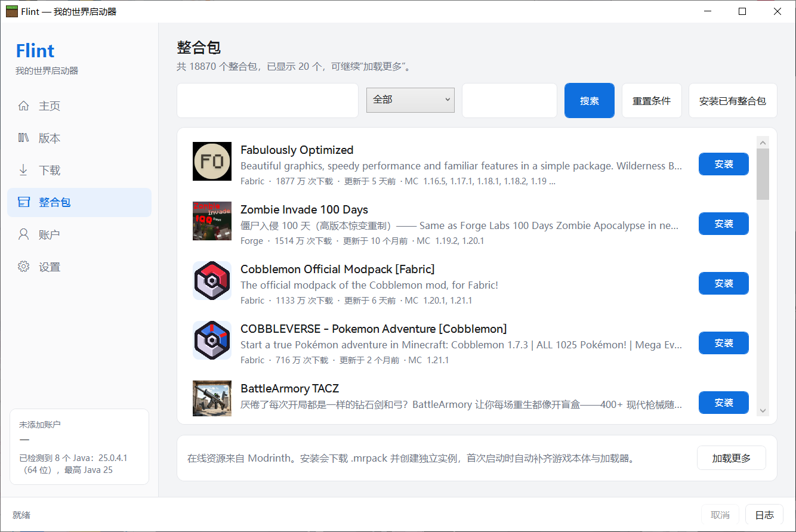Click the Flint app icon in title bar

click(x=12, y=11)
